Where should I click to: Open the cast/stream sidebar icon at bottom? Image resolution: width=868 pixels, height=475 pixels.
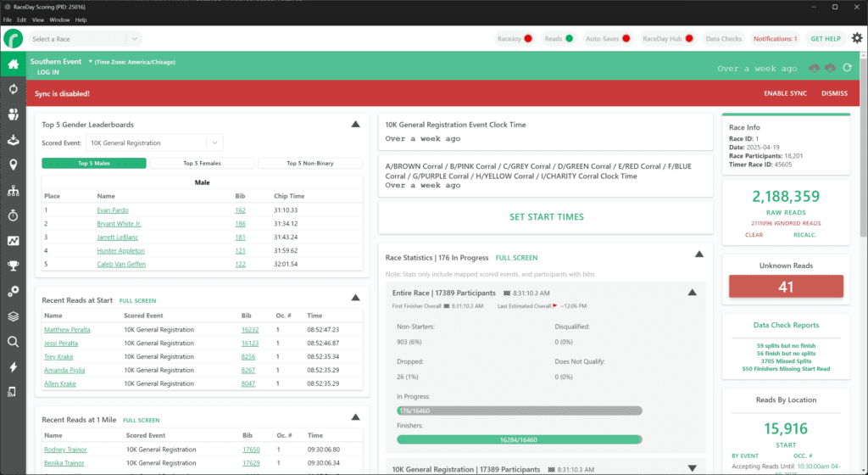[12, 392]
